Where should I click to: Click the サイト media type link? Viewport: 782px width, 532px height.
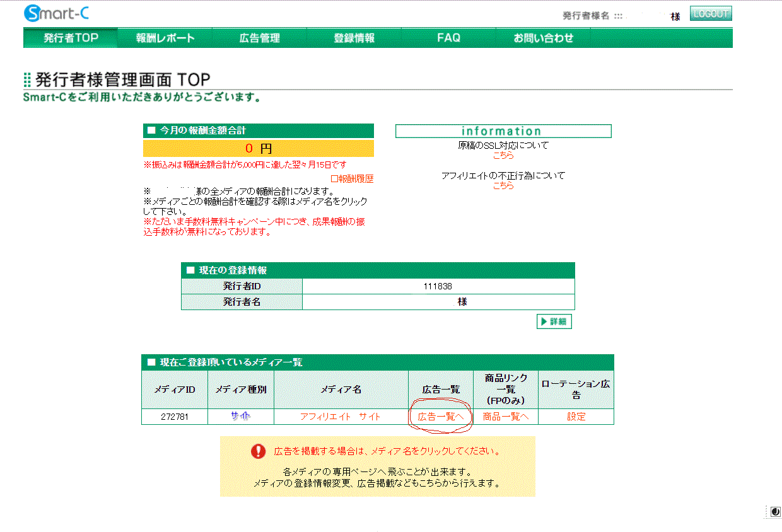(240, 417)
